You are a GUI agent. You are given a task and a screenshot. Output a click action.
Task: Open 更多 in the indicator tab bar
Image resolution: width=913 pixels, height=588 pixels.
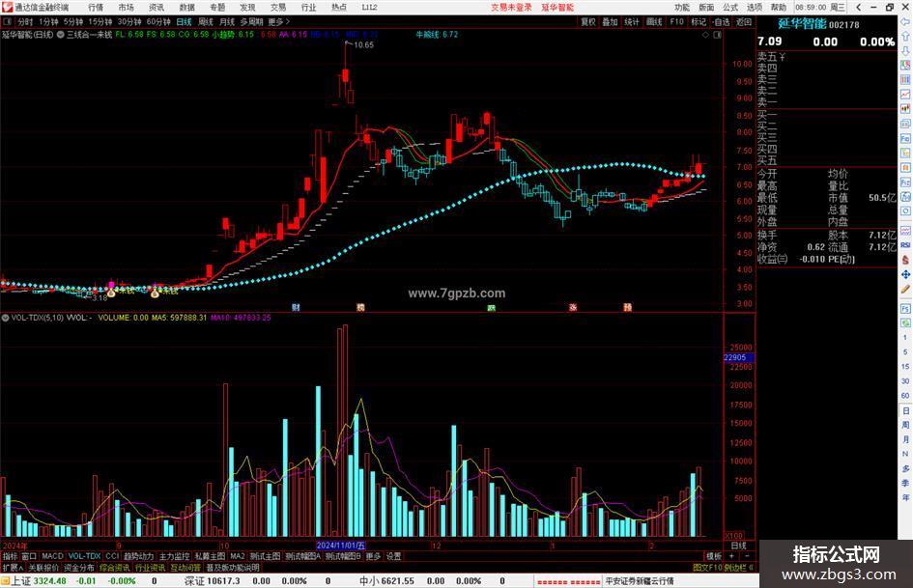(x=373, y=556)
